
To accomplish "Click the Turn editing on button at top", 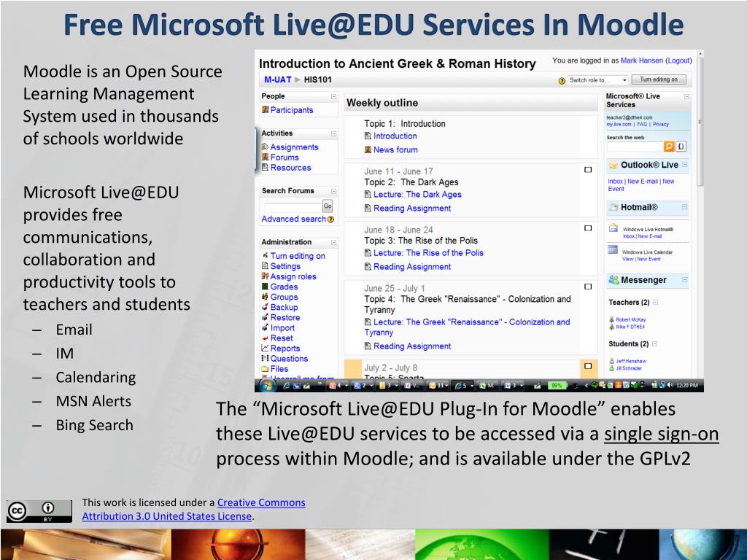I will (x=659, y=79).
